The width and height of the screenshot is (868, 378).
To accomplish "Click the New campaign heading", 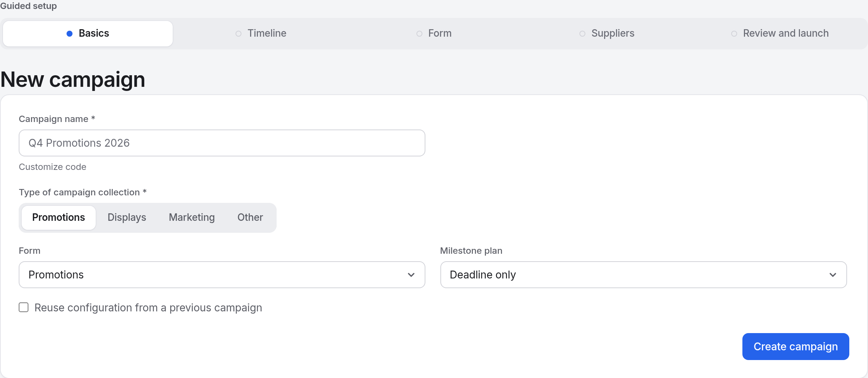I will point(73,80).
